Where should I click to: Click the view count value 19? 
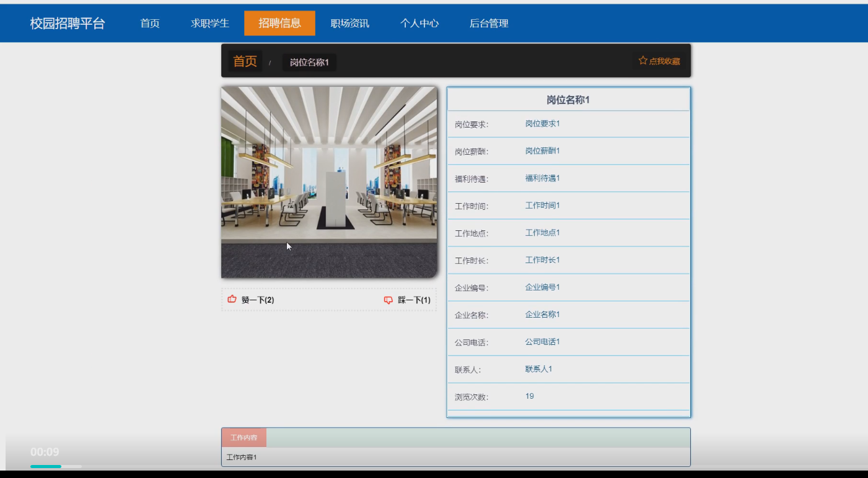(x=530, y=396)
